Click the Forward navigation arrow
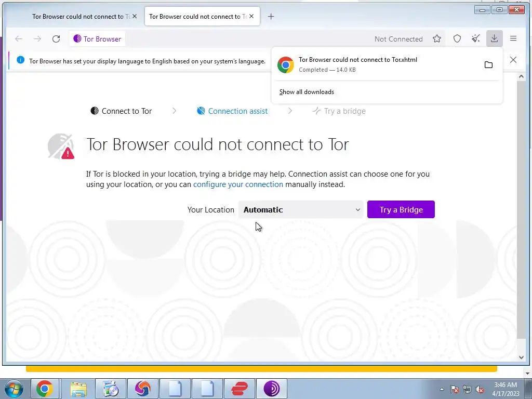The height and width of the screenshot is (399, 532). point(37,39)
